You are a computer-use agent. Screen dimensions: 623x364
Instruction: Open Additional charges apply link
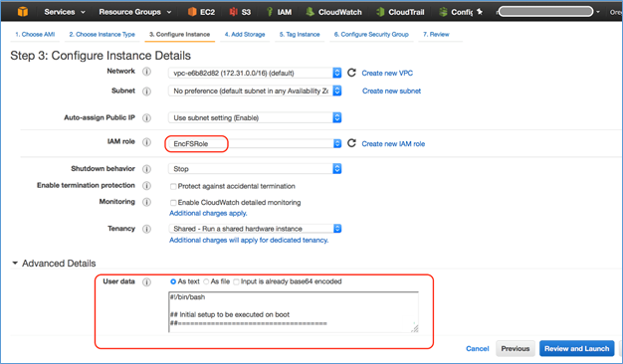click(208, 213)
